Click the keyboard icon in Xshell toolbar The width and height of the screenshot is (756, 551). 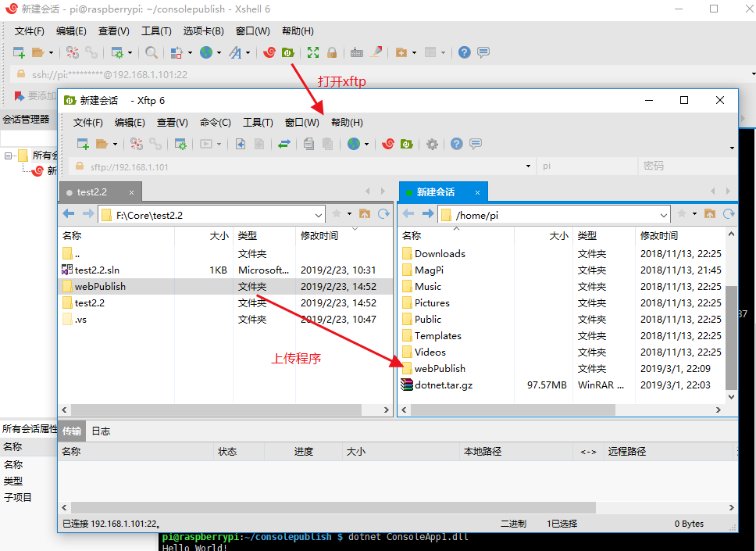(357, 52)
